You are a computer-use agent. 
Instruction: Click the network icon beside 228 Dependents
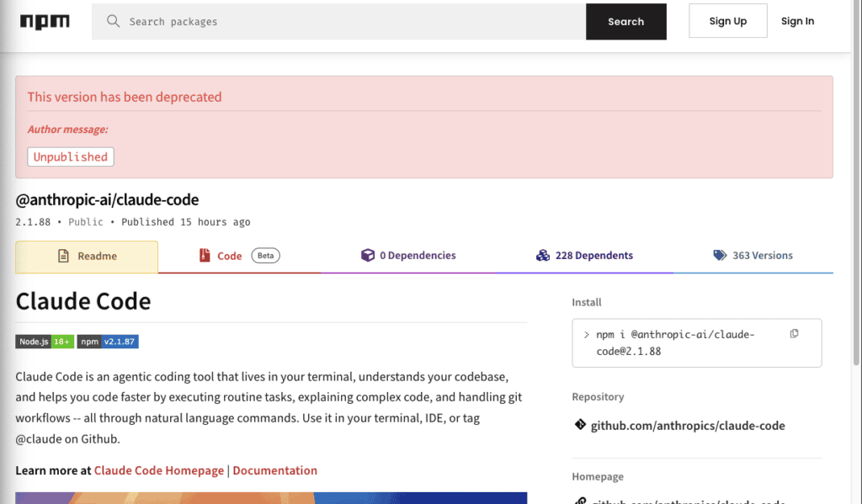pos(543,255)
